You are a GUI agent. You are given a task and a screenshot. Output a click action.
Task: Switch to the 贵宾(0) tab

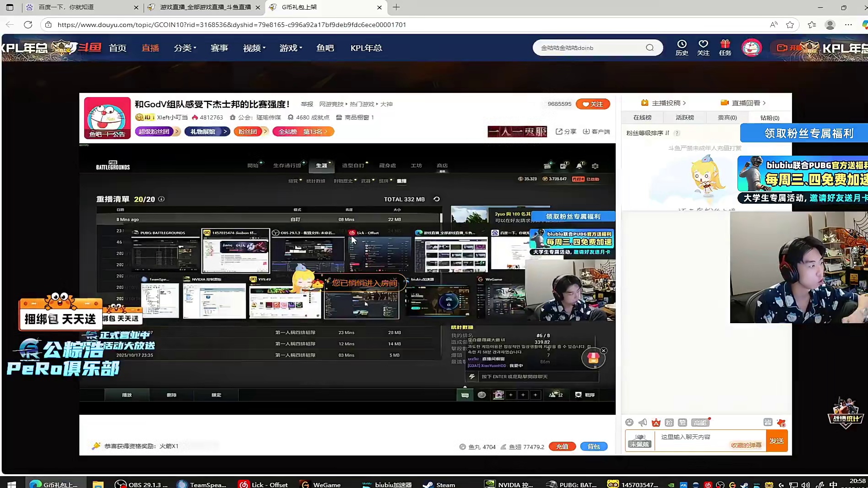click(x=727, y=118)
